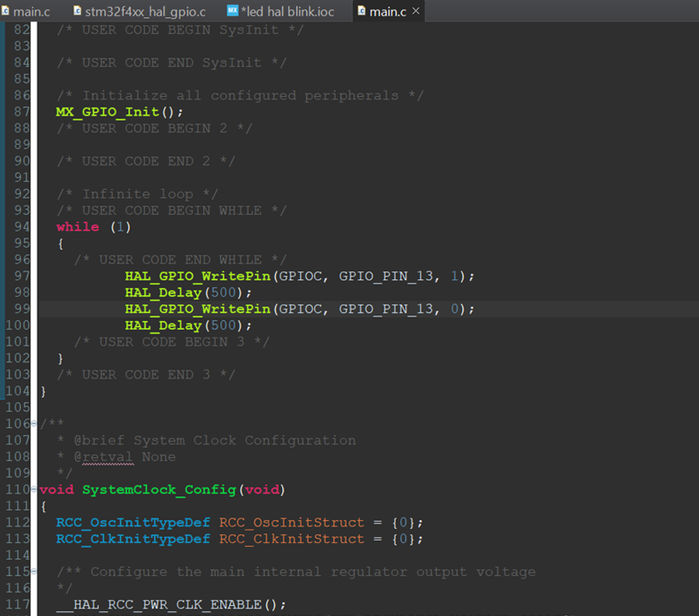
Task: Click the USER CODE BEGIN WHILE comment
Action: coord(171,211)
